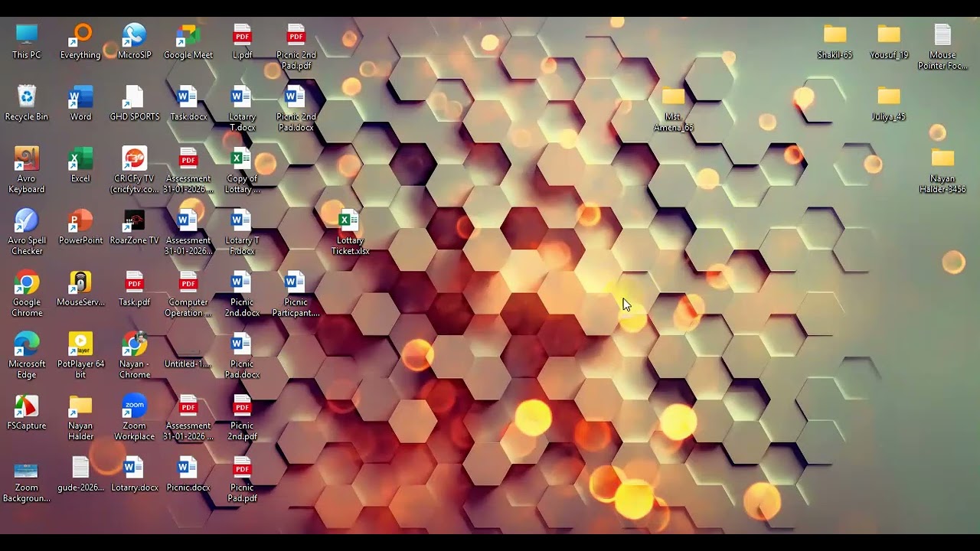Launch Google Chrome shortcut
980x551 pixels.
27,294
